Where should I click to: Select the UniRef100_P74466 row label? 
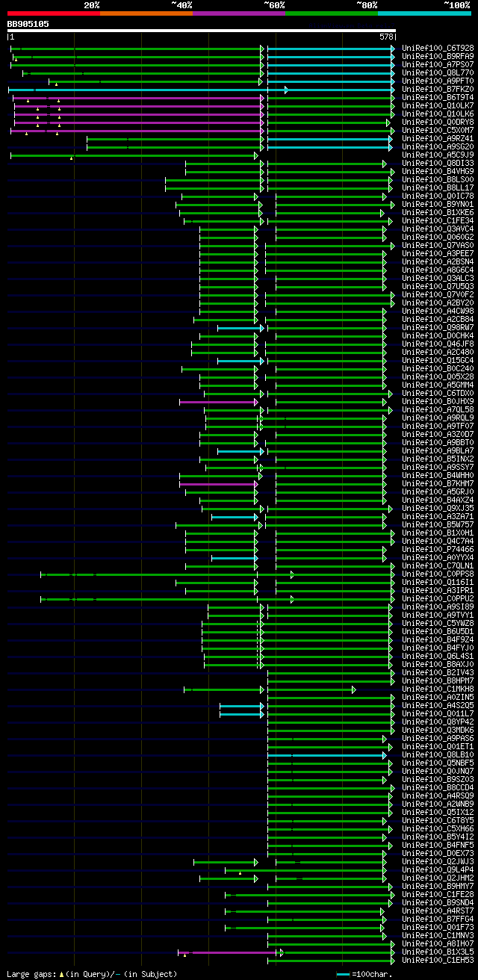tap(438, 549)
